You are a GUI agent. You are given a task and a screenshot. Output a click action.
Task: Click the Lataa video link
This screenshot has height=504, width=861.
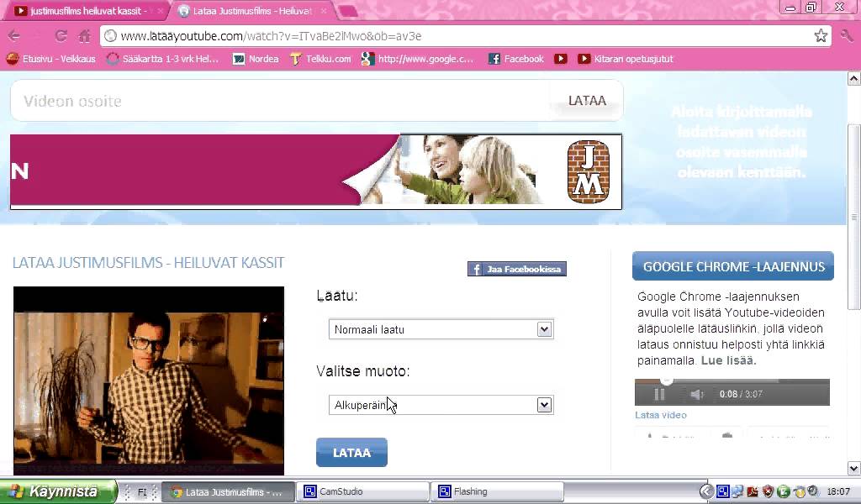pyautogui.click(x=661, y=415)
